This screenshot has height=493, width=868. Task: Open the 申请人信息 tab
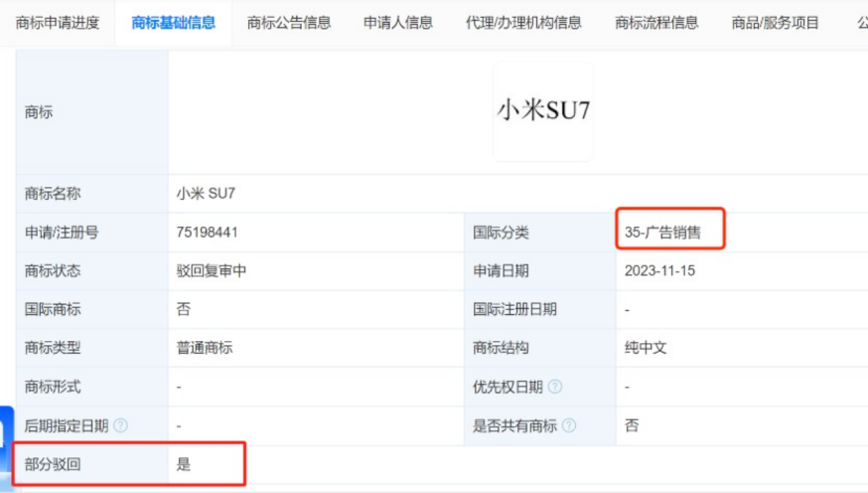pyautogui.click(x=398, y=23)
